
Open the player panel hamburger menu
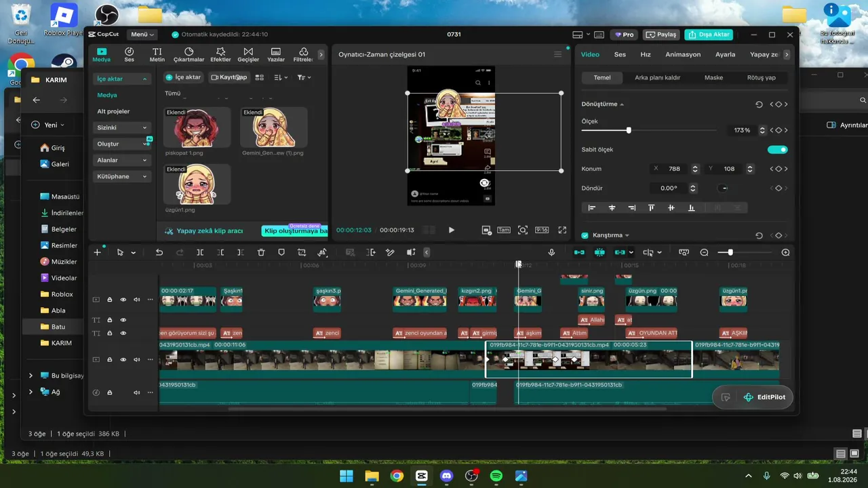pyautogui.click(x=558, y=54)
